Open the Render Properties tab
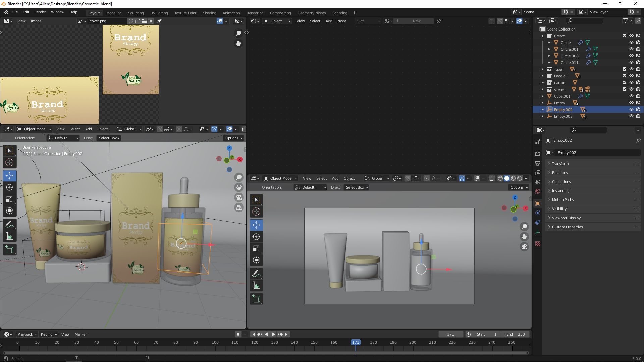 point(538,153)
